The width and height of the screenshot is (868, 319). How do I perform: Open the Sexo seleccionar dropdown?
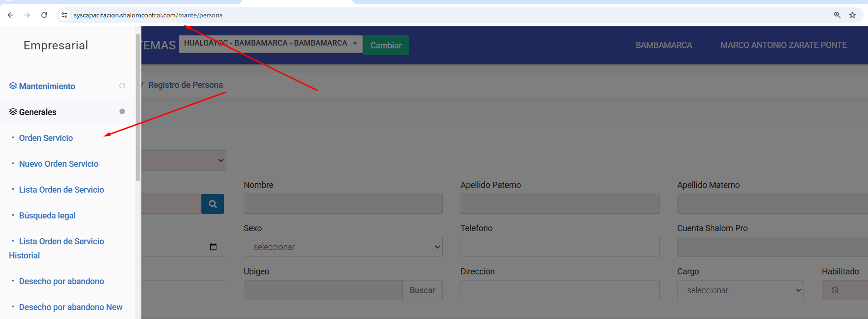point(342,247)
